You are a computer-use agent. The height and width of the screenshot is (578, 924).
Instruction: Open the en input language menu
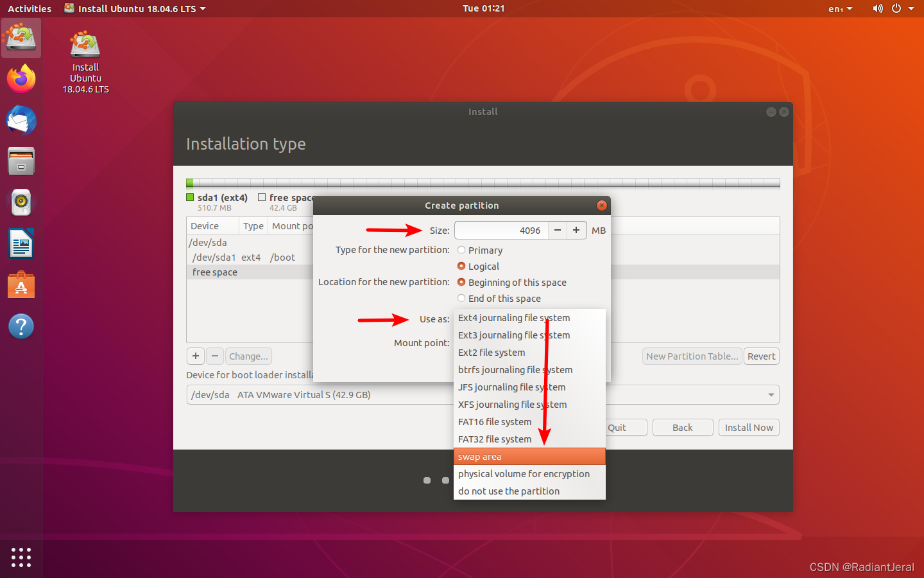pyautogui.click(x=840, y=9)
